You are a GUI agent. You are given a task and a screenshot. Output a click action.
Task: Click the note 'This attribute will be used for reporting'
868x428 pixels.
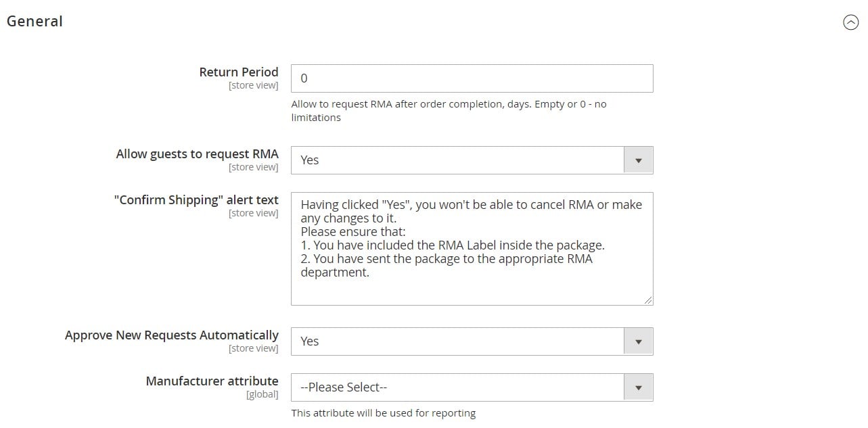(384, 413)
